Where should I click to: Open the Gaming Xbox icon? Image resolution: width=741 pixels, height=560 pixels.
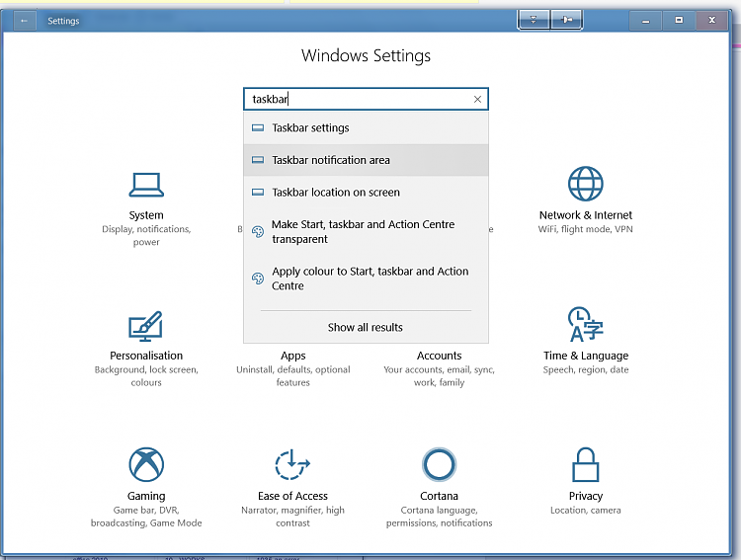click(146, 464)
